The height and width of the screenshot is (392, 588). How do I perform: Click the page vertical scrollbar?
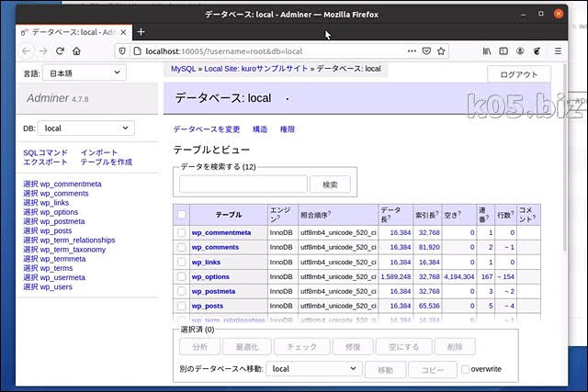point(565,157)
